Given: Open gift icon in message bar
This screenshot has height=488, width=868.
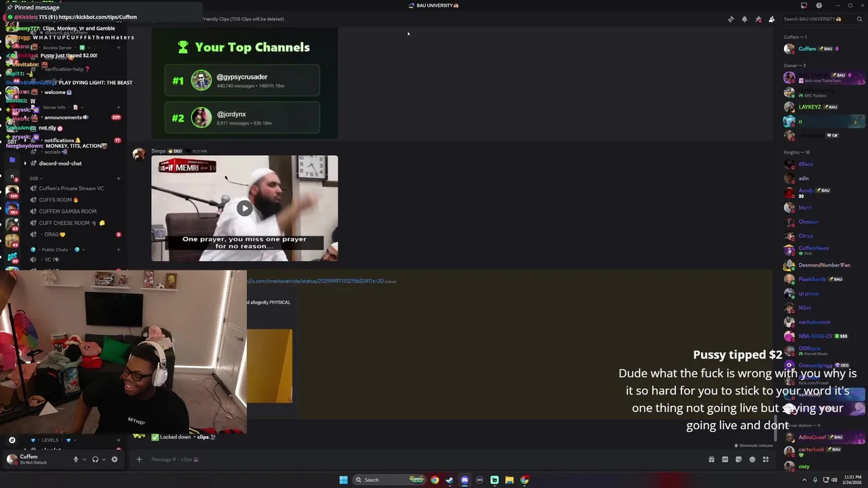Looking at the screenshot, I should 711,460.
